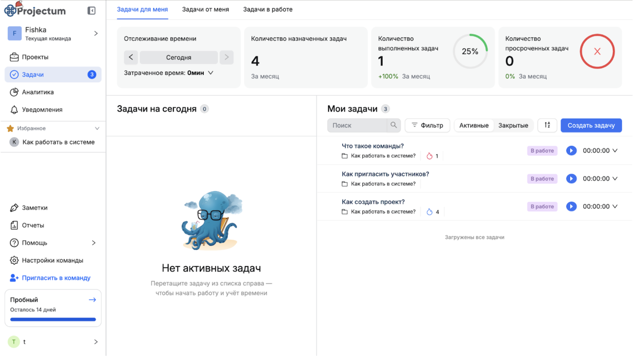This screenshot has width=633, height=364.
Task: Open the Затраченное время dropdown
Action: (x=211, y=73)
